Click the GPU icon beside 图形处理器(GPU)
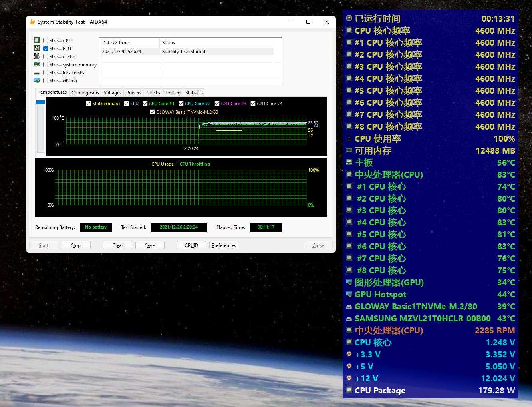The height and width of the screenshot is (407, 532). click(x=349, y=282)
